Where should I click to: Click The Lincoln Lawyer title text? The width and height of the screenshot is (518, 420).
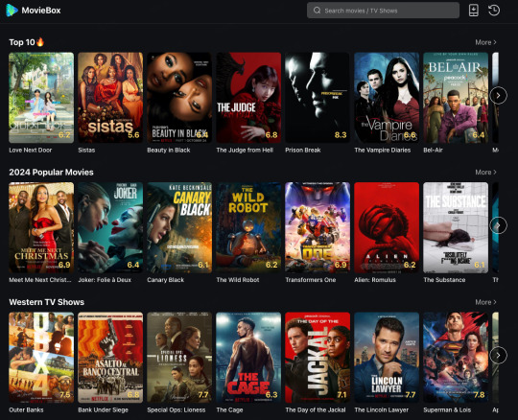[381, 409]
